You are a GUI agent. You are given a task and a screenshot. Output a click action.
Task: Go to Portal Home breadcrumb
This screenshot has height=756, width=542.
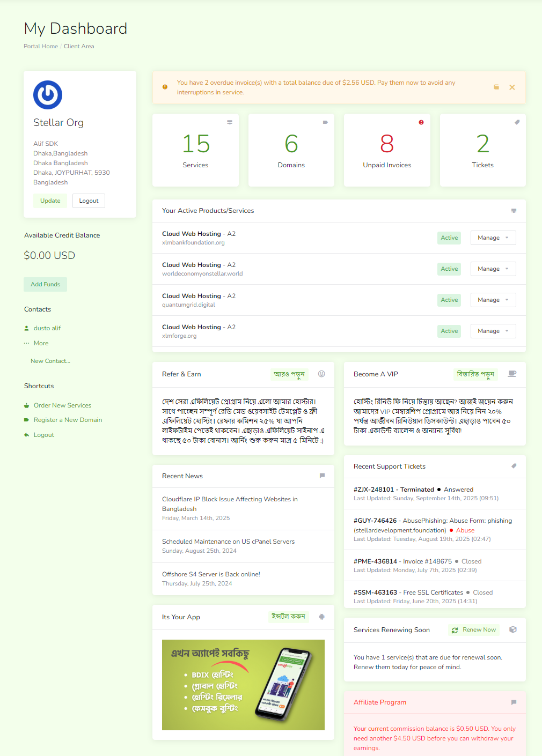point(41,46)
